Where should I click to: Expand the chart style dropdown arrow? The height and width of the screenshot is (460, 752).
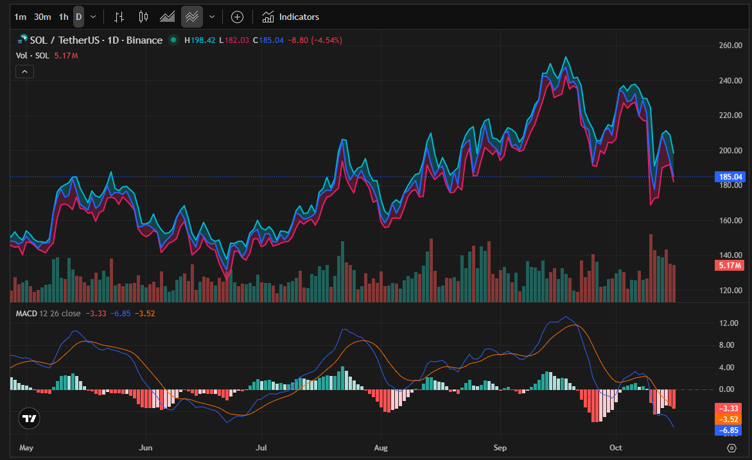[x=212, y=17]
